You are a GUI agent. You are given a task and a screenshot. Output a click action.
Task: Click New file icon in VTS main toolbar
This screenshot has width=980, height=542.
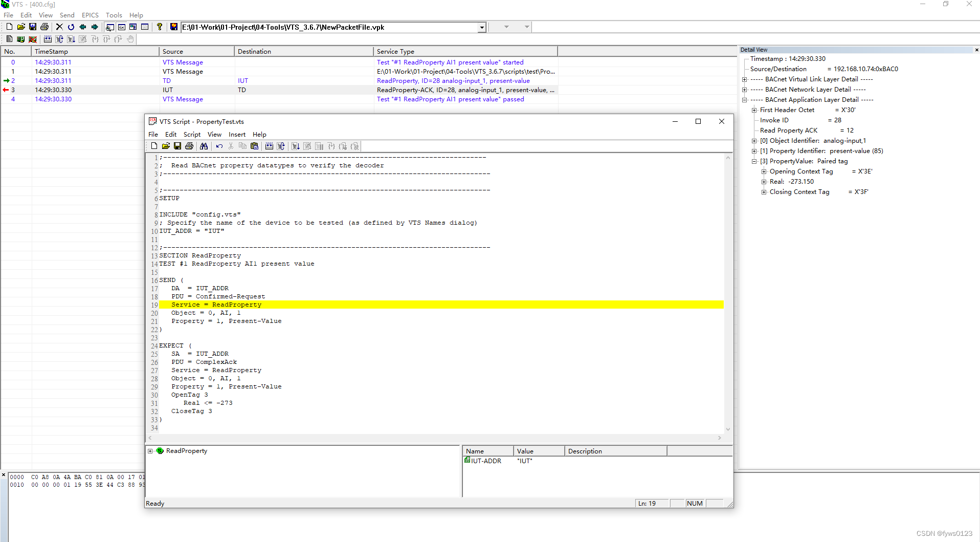pyautogui.click(x=9, y=27)
